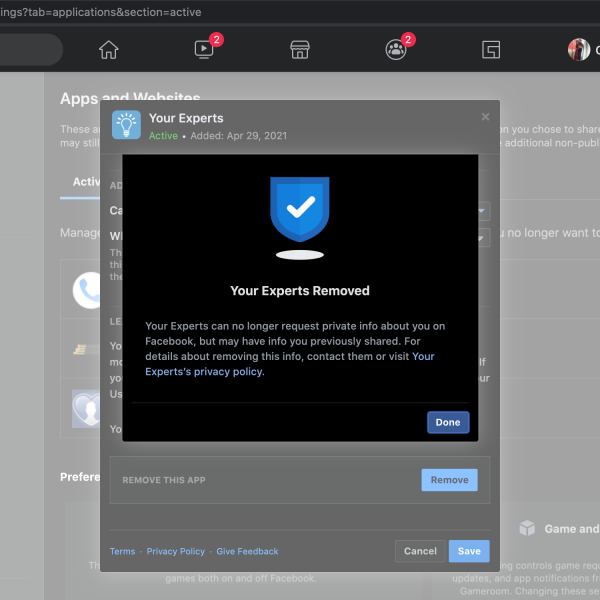The image size is (600, 600).
Task: Click Save in the app dialog
Action: pyautogui.click(x=469, y=551)
